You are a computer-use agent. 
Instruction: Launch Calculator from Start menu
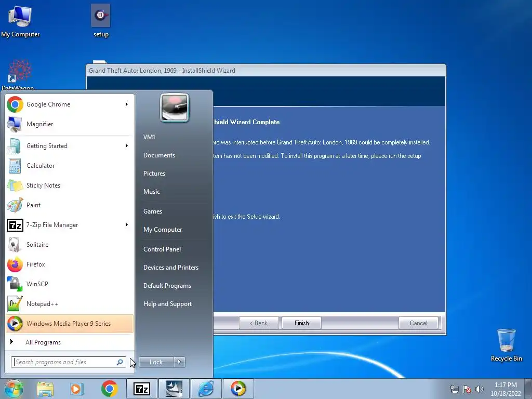[70, 166]
